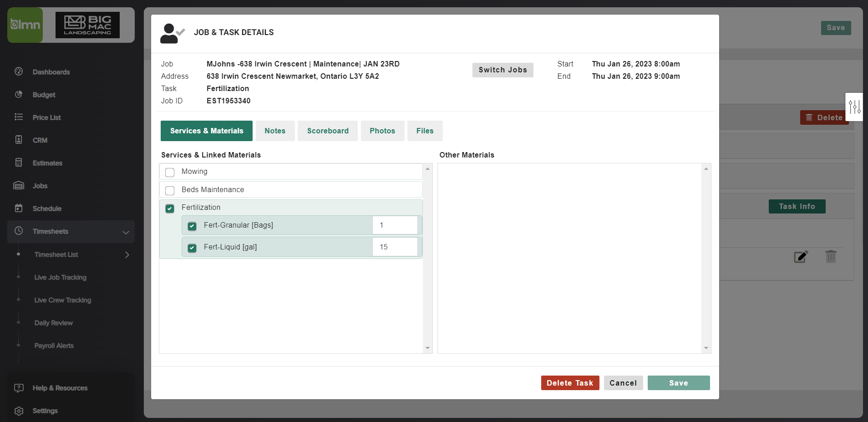The height and width of the screenshot is (422, 868).
Task: Check the Mowing service checkbox
Action: pos(170,172)
